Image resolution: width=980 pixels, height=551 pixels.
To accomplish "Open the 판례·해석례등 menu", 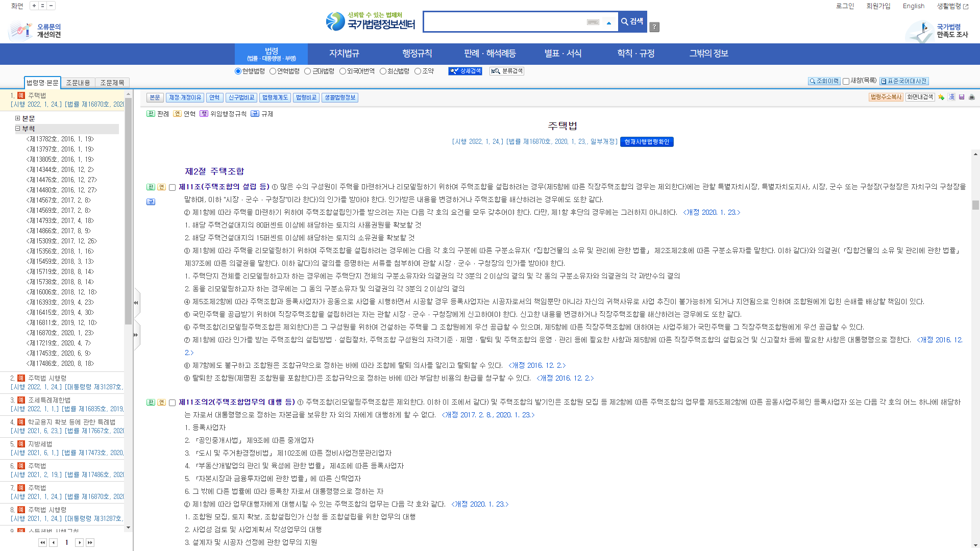I will coord(489,54).
